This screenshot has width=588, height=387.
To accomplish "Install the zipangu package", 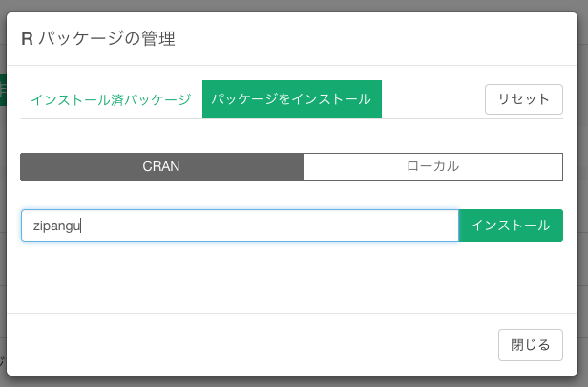I will tap(511, 226).
